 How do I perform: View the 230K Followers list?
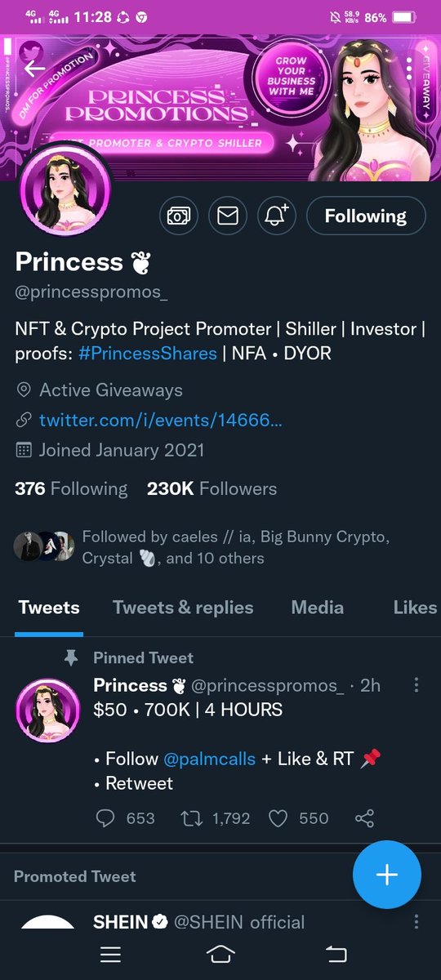pos(212,488)
